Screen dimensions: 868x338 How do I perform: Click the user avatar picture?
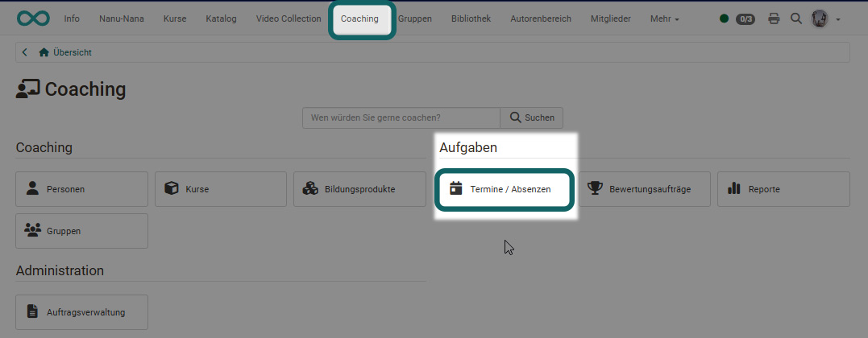tap(820, 19)
